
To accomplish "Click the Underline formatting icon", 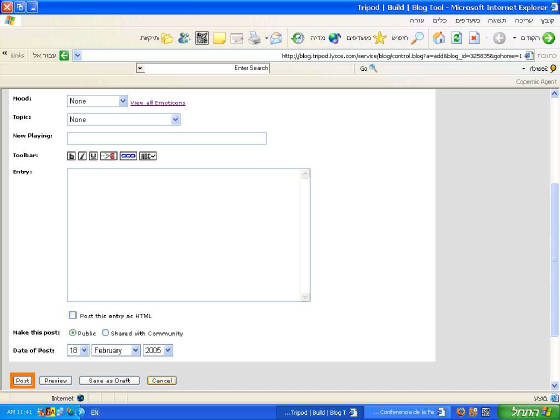I will click(93, 156).
